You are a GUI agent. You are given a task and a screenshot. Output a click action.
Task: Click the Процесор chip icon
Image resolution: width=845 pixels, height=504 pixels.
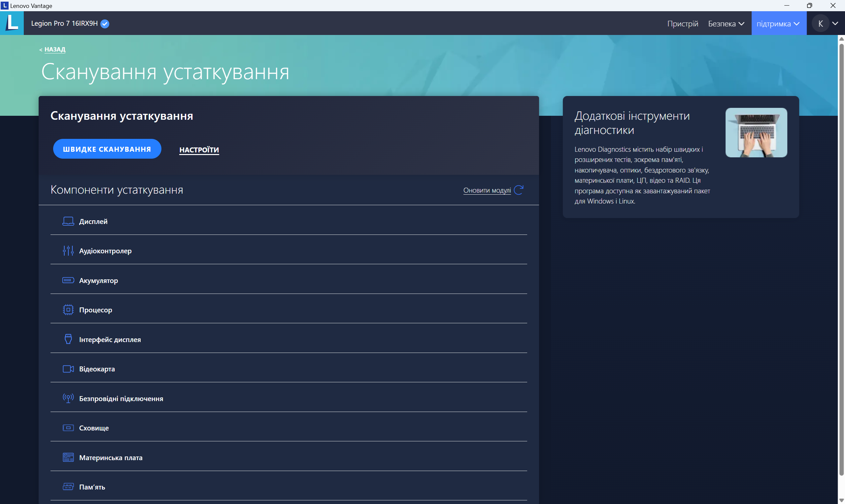click(x=68, y=310)
